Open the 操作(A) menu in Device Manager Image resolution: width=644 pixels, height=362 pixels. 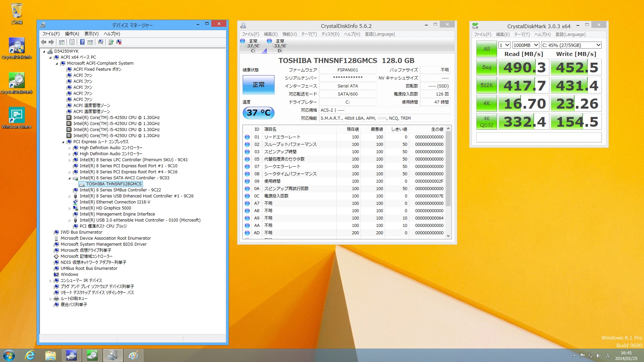(x=72, y=34)
